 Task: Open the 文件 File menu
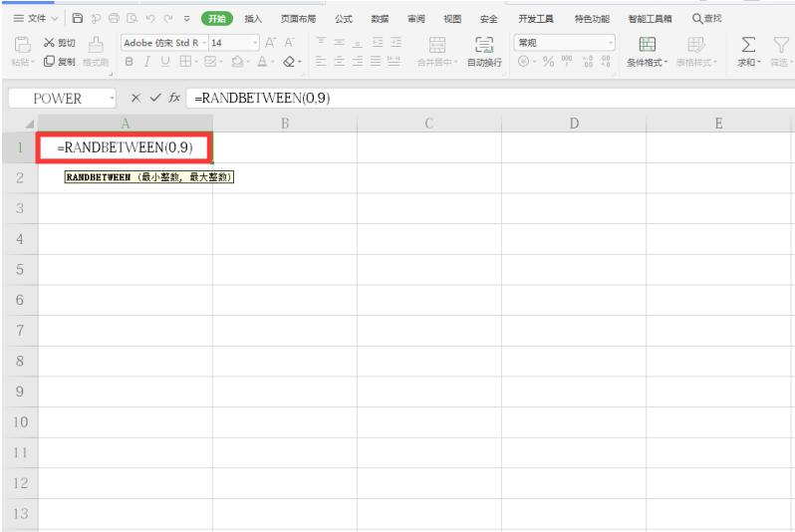(x=36, y=18)
